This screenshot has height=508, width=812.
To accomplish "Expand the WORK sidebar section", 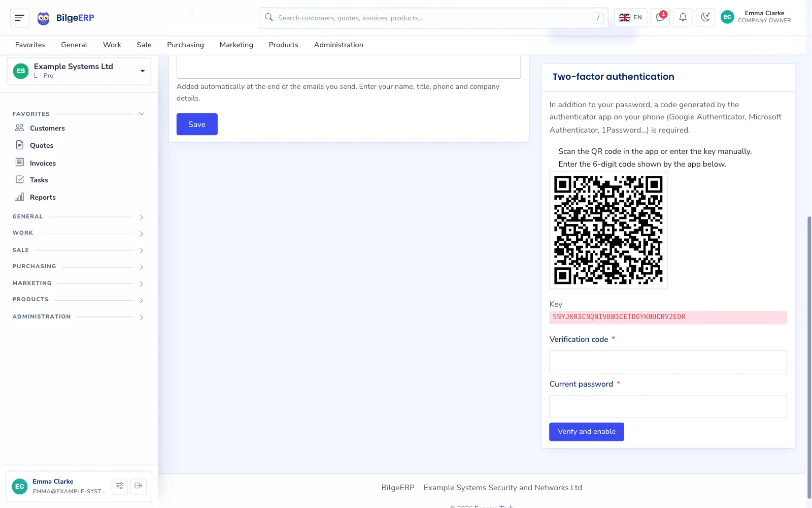I will 79,233.
